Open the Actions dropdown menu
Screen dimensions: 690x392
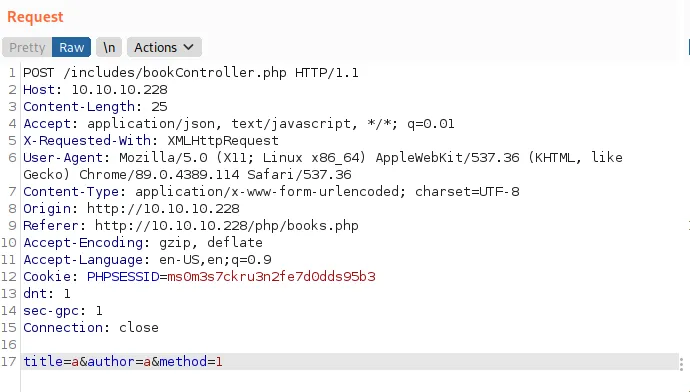pyautogui.click(x=164, y=48)
